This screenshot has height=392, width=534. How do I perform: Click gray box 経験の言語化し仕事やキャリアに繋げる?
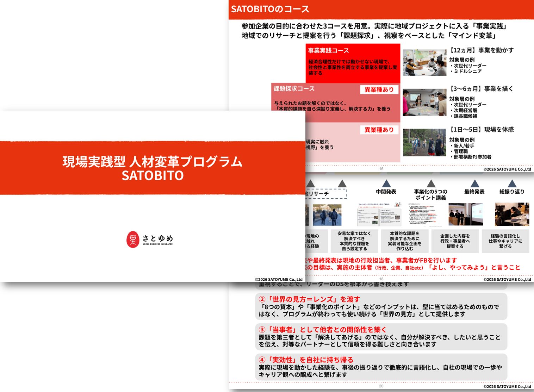point(505,241)
